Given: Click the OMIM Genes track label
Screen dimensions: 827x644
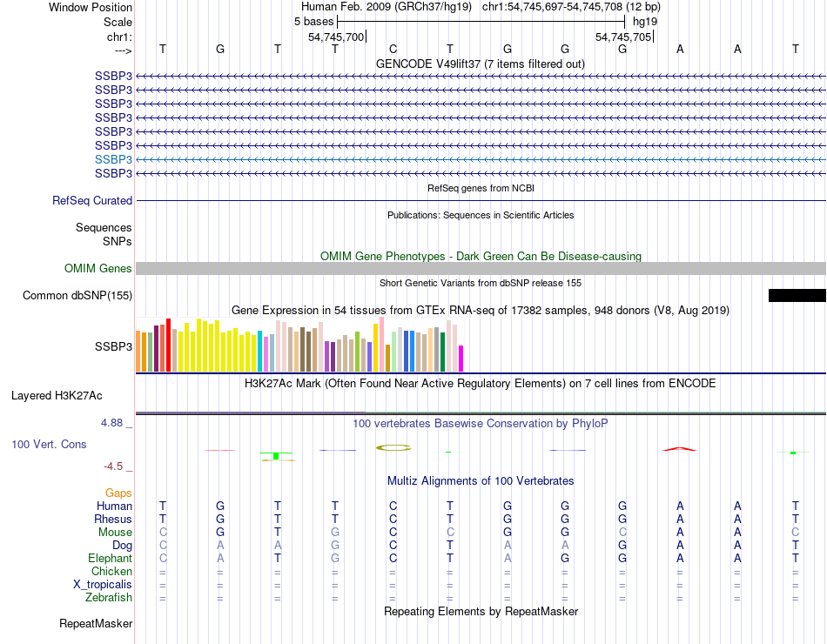Looking at the screenshot, I should [x=98, y=268].
